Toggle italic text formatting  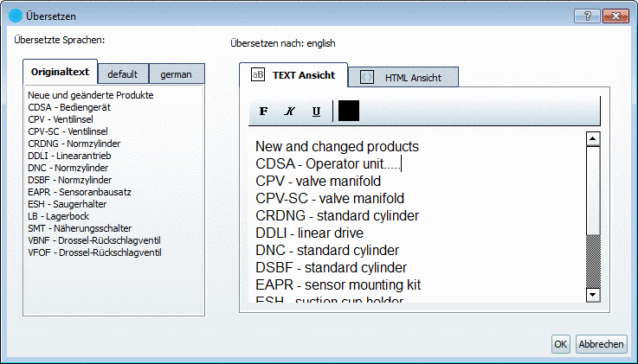(290, 112)
